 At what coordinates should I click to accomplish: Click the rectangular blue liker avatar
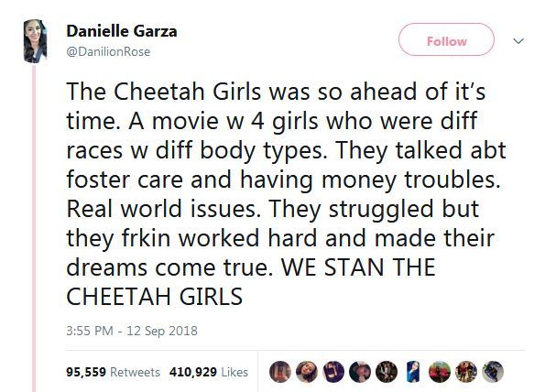coord(413,371)
